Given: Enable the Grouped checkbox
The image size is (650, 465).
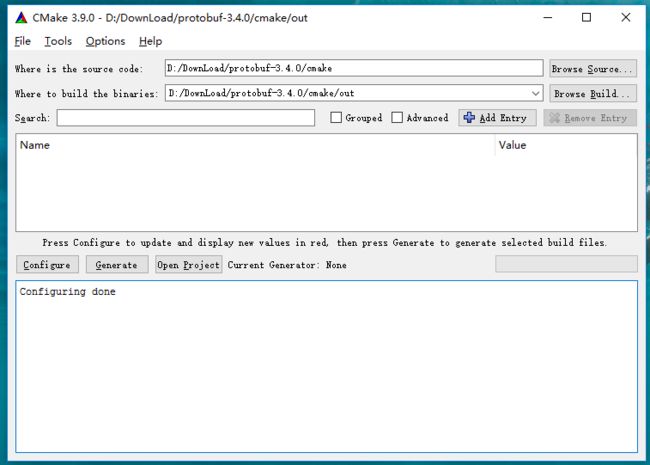Looking at the screenshot, I should [336, 118].
